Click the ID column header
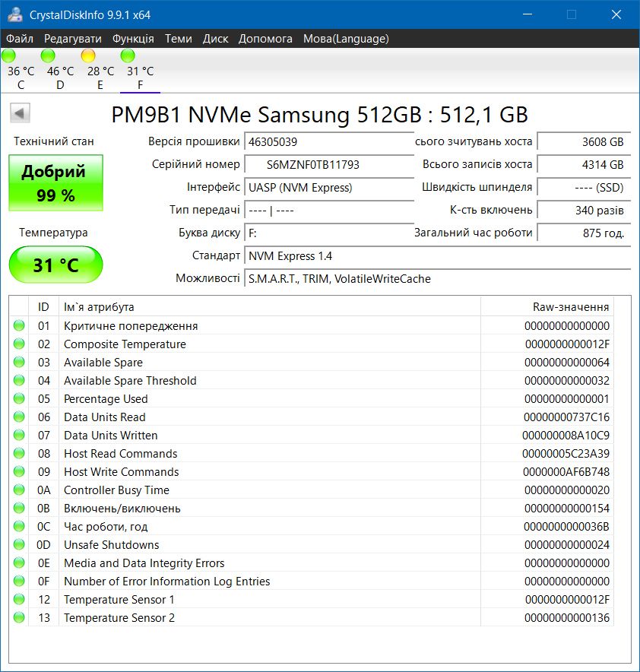 coord(43,307)
